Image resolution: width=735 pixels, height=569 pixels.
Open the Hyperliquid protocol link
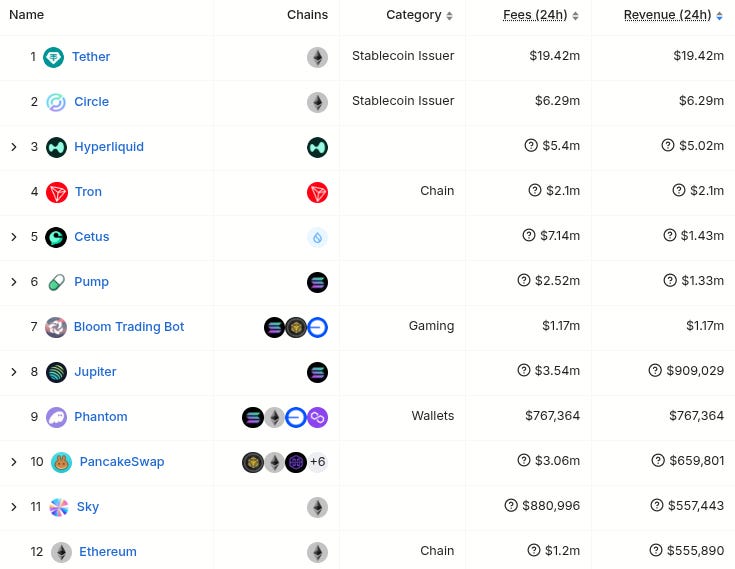tap(109, 147)
